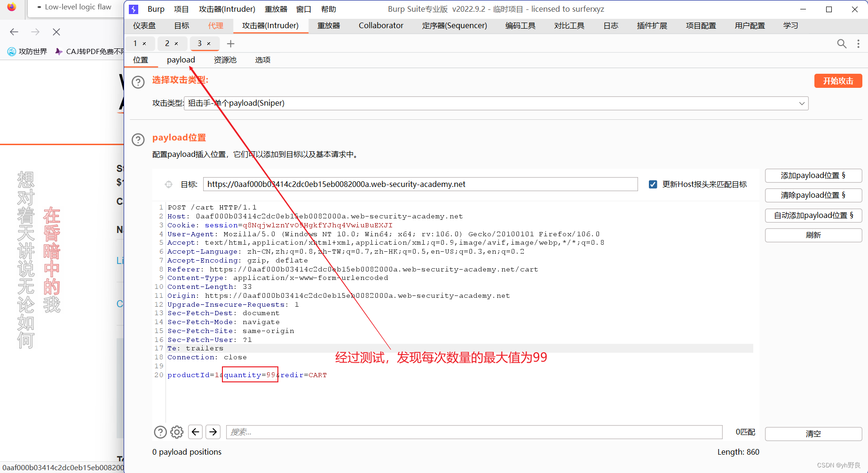
Task: Toggle 更新Host报头来匹配目标 checkbox
Action: pyautogui.click(x=653, y=185)
